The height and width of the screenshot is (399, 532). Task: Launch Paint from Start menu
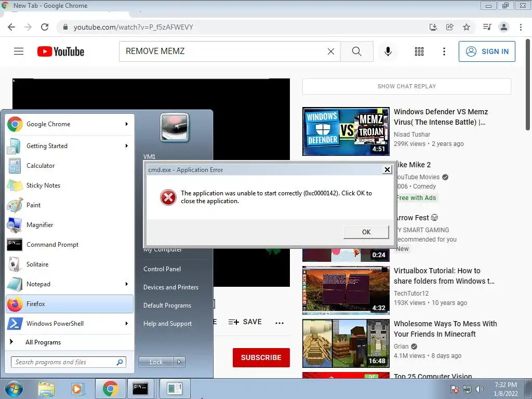coord(70,205)
